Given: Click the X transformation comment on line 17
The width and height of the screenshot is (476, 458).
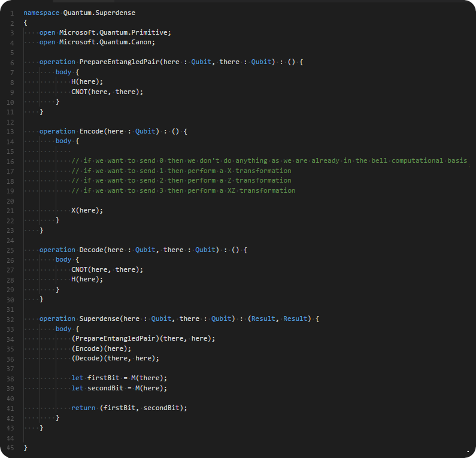Looking at the screenshot, I should point(181,171).
